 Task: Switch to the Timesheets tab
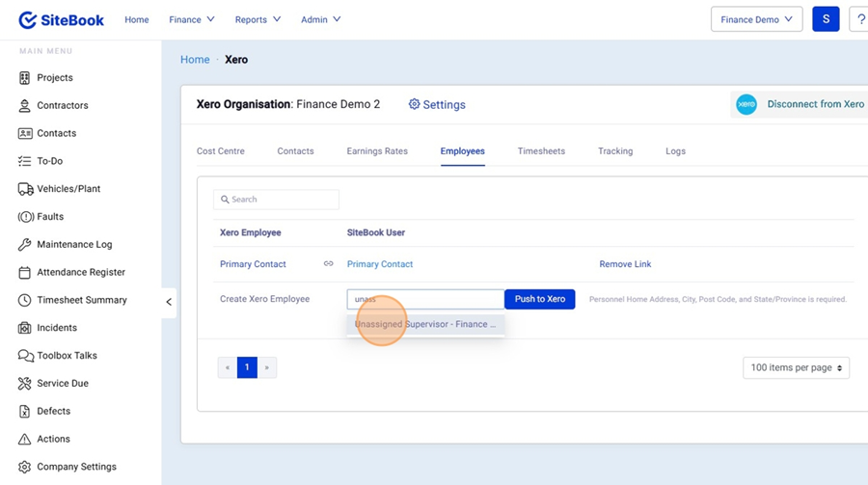pos(541,151)
